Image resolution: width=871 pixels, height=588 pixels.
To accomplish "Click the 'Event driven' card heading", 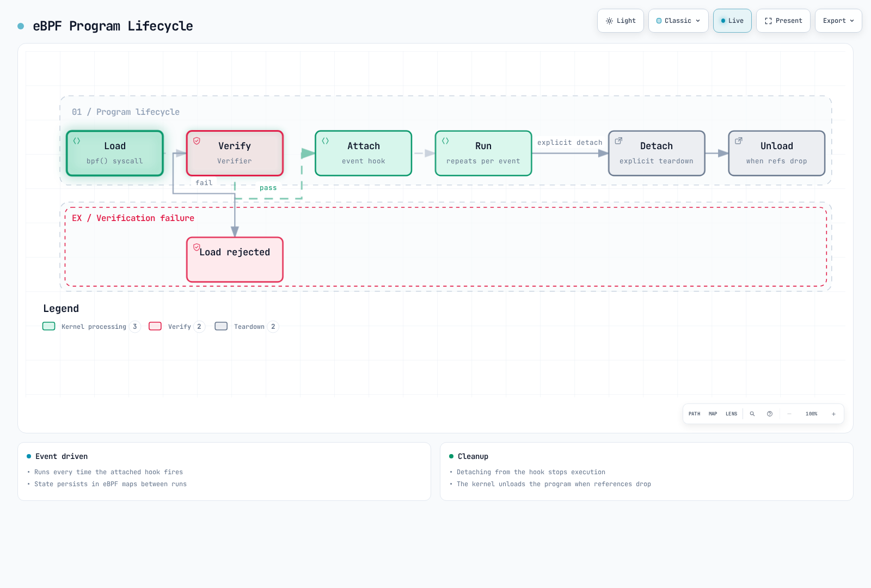I will 62,456.
